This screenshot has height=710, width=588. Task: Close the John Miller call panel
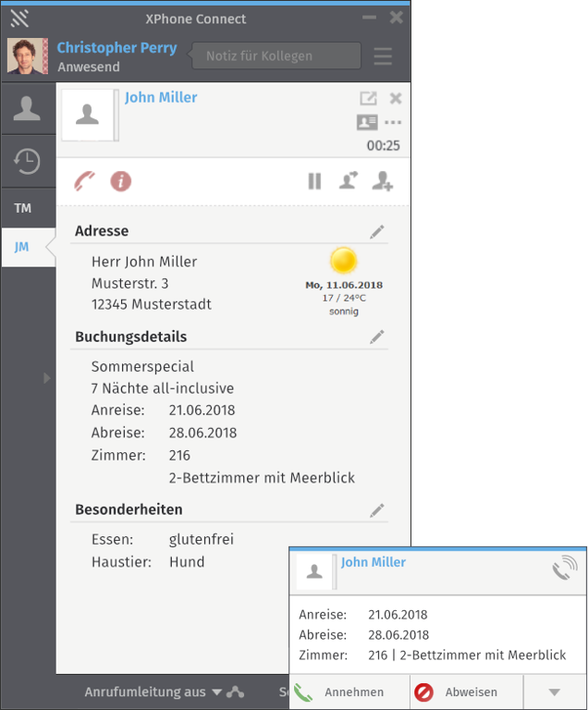[x=396, y=98]
